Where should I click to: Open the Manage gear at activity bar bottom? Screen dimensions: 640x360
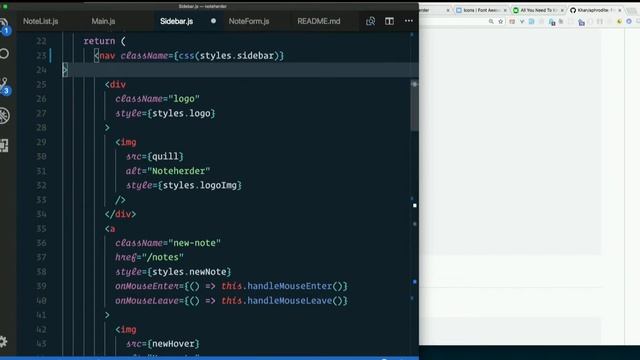pos(3,341)
